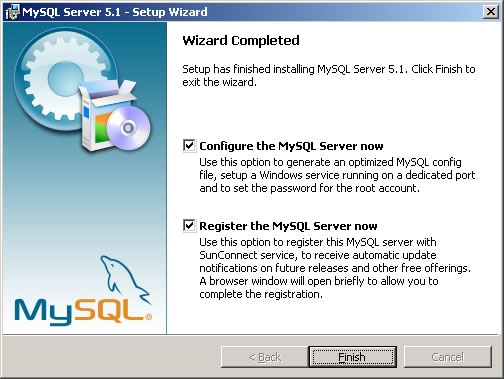
Task: Click the installer icon in title bar
Action: click(12, 12)
